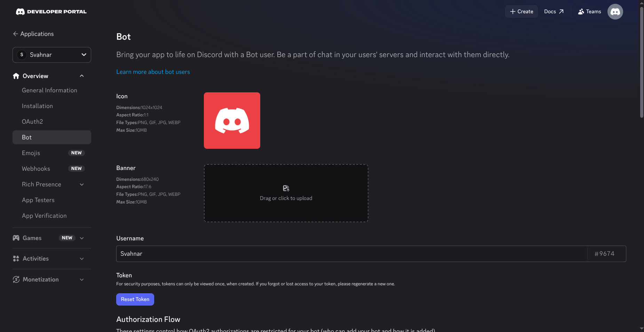644x332 pixels.
Task: Open the App Testers page
Action: (x=52, y=200)
